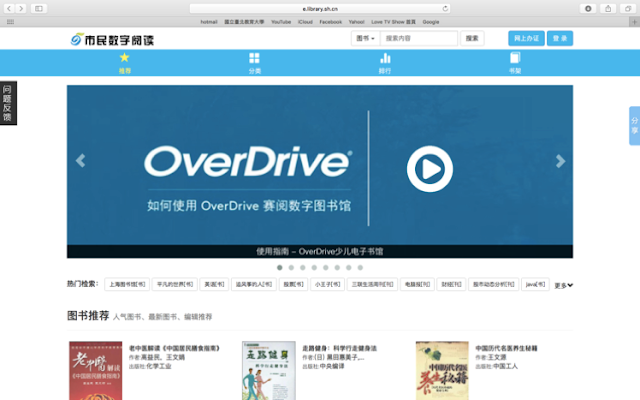Viewport: 640px width, 400px height.
Task: Open the Google bookmark
Action: coord(431,22)
